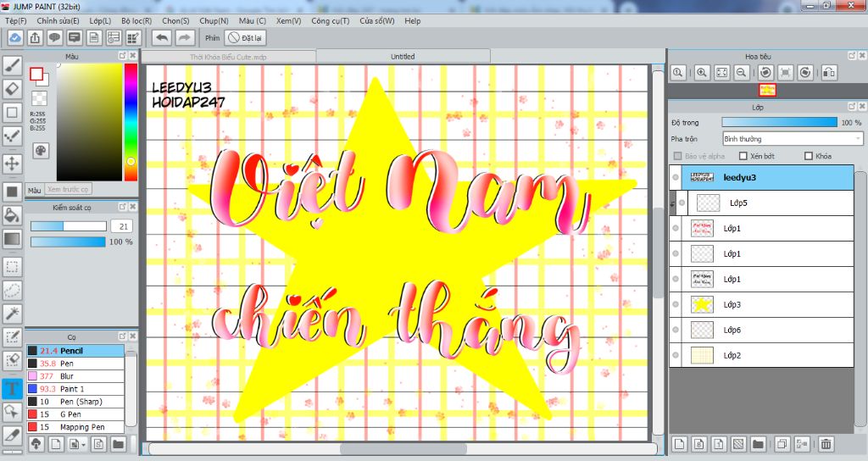Click the red foreground color swatch
Image resolution: width=868 pixels, height=461 pixels.
pyautogui.click(x=36, y=74)
